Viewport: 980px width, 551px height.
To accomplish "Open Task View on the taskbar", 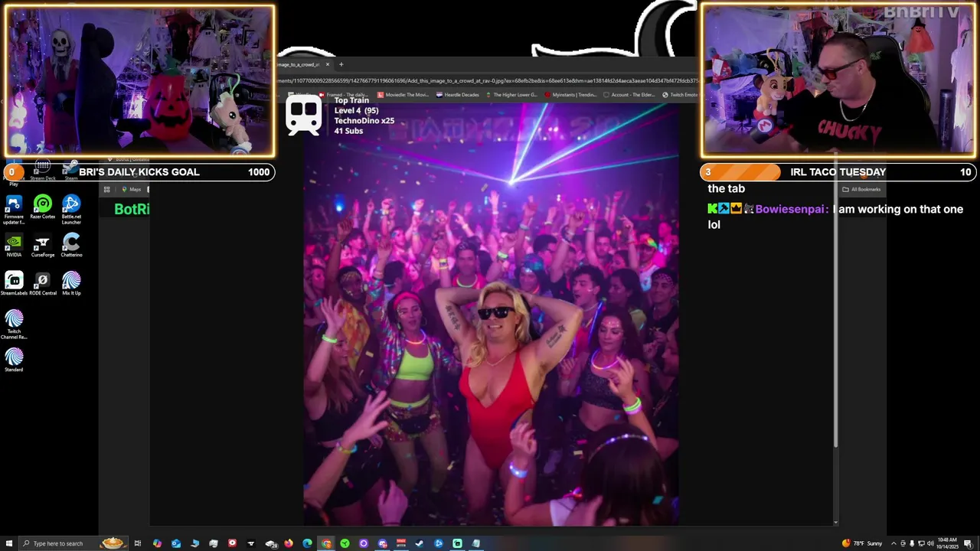I will tap(138, 543).
